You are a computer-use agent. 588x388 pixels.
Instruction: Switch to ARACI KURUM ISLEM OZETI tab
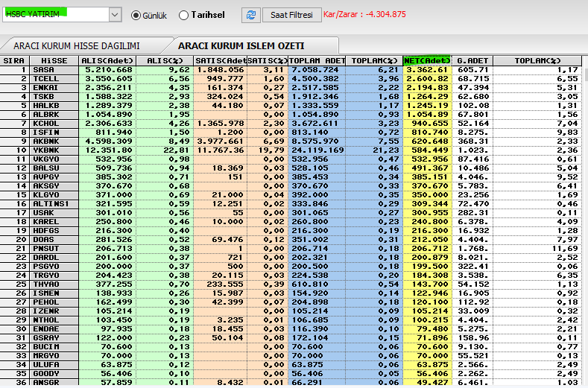click(x=241, y=45)
